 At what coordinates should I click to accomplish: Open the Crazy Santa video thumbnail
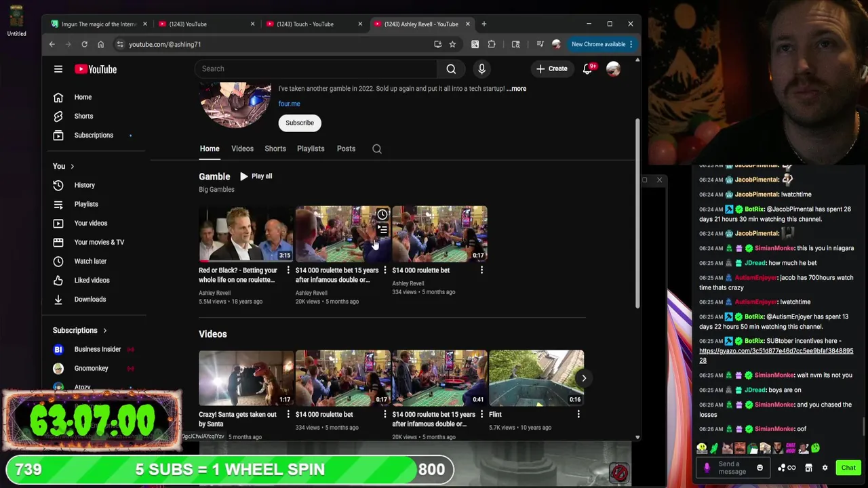(x=246, y=378)
